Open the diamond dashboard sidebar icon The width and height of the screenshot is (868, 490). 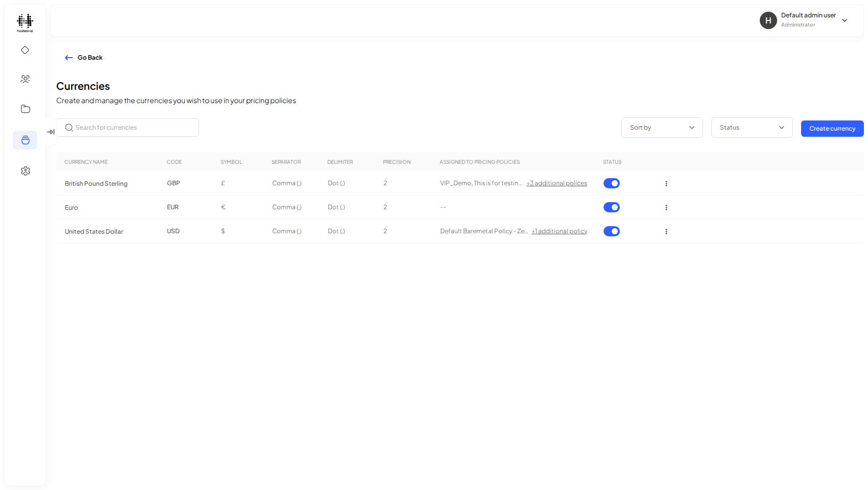(25, 50)
